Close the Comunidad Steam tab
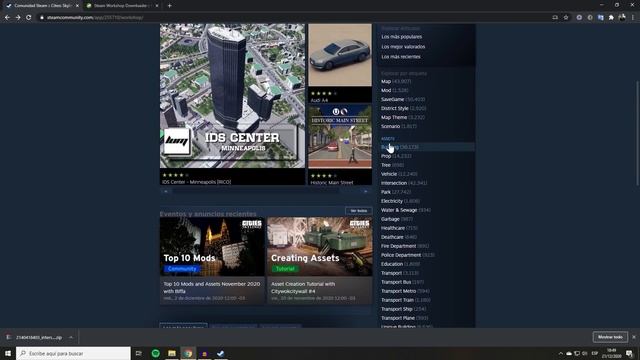The height and width of the screenshot is (360, 640). 77,6
